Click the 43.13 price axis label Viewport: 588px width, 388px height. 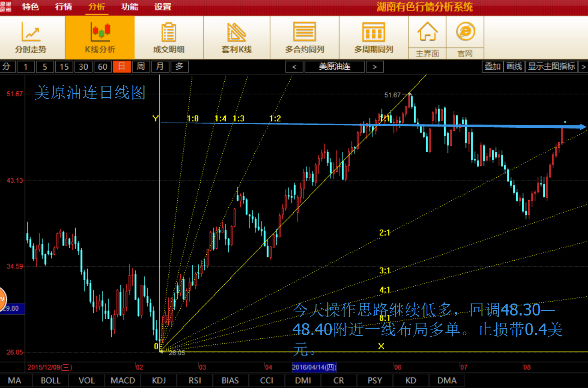point(15,181)
